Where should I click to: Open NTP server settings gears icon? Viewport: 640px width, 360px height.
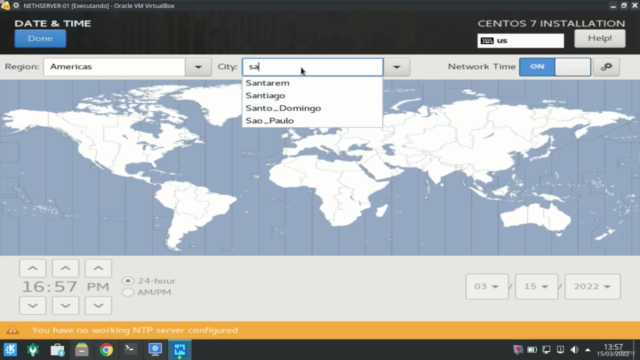coord(606,67)
